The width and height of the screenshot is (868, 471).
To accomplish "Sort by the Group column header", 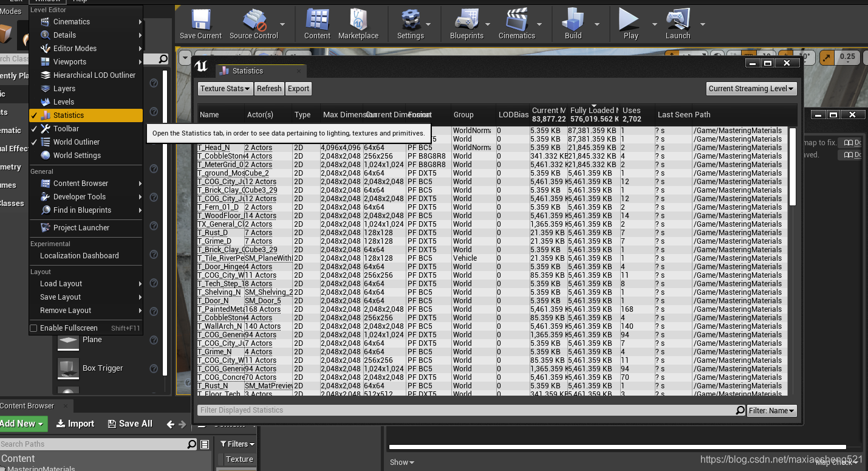I will coord(474,115).
